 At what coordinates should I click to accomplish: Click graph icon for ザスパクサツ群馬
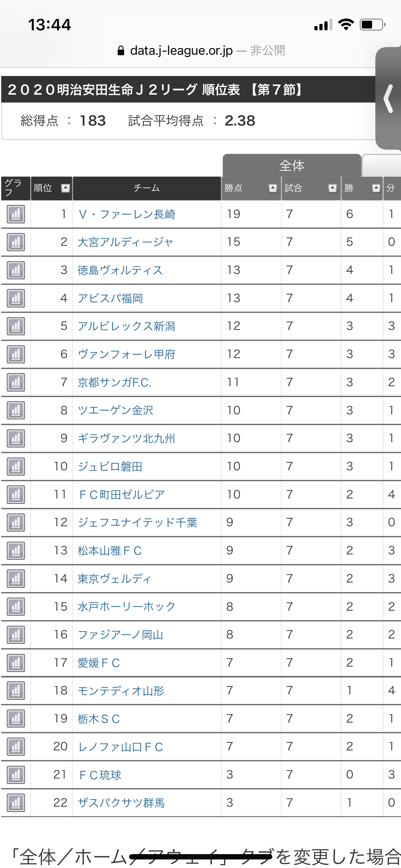coord(16,803)
